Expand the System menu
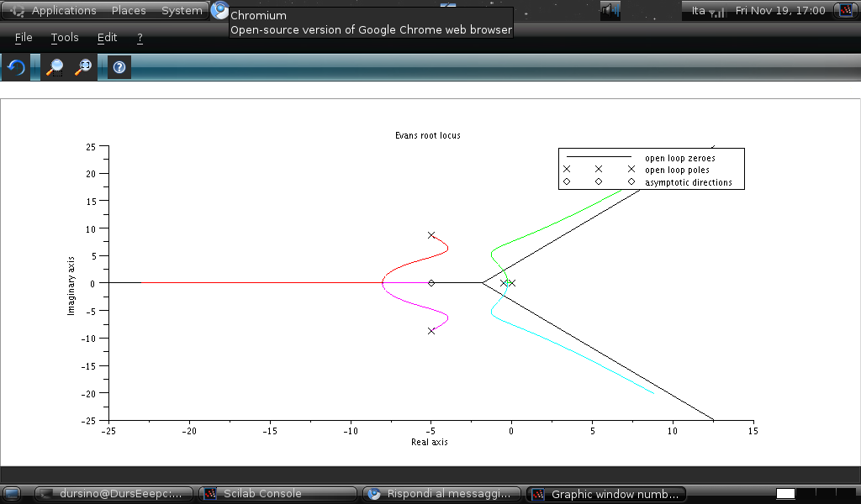Screen dimensions: 861x504 click(x=182, y=10)
